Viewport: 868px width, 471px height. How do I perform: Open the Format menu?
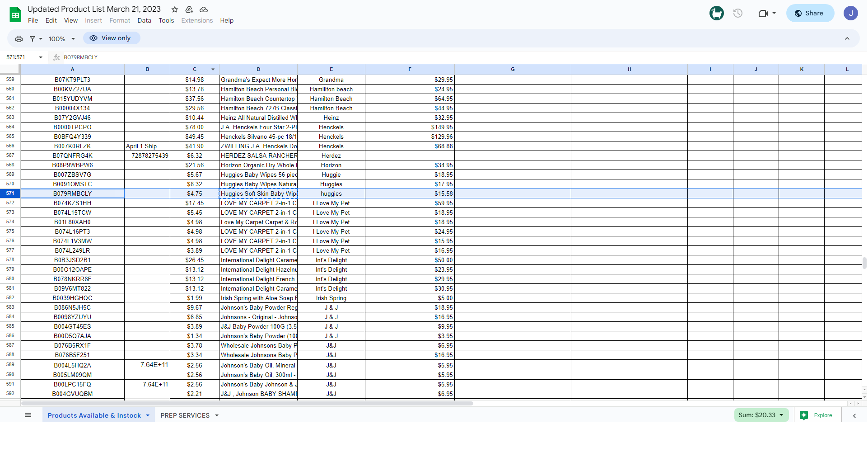(120, 21)
